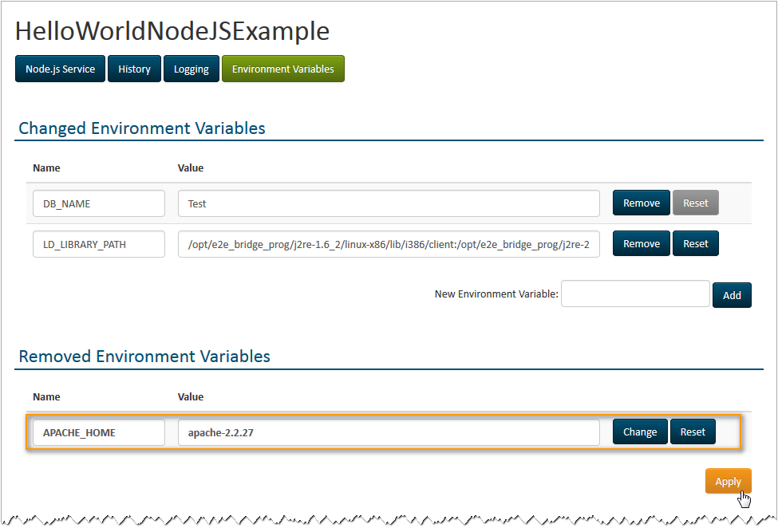Open the Logging tab

pos(192,69)
